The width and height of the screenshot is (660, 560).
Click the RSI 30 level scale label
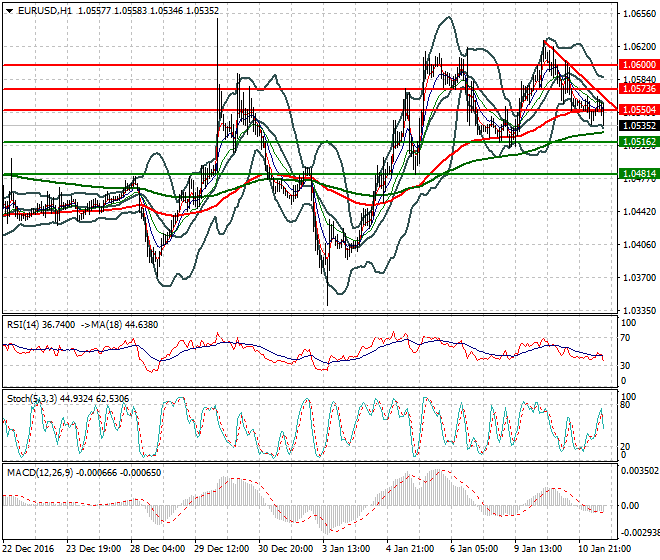(625, 366)
